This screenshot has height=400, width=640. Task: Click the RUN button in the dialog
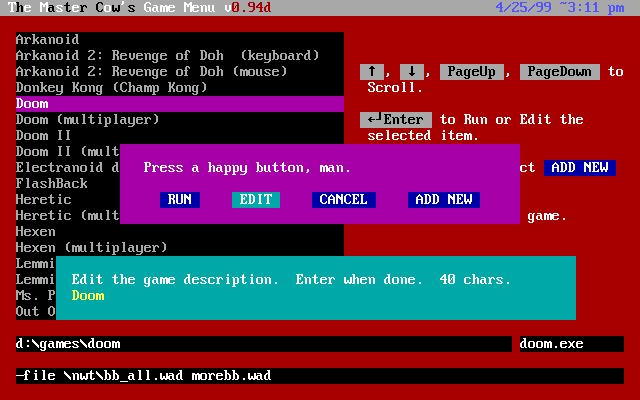(x=180, y=200)
